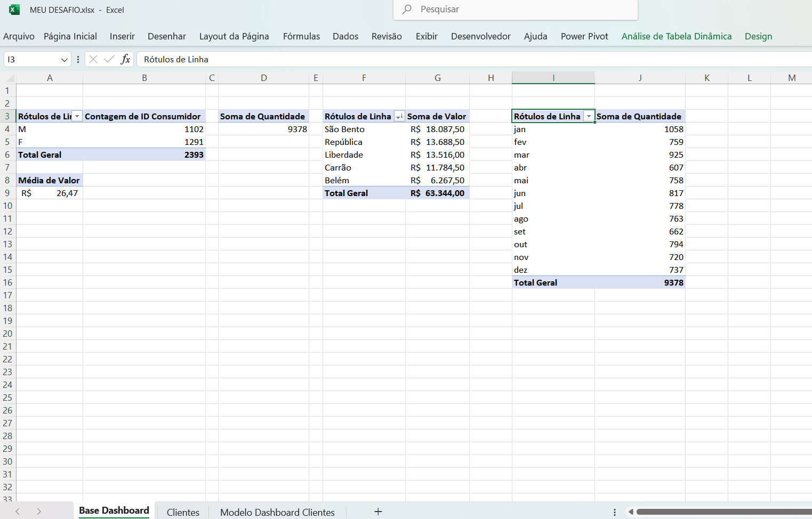
Task: Open the Página Inicial tab
Action: coord(70,36)
